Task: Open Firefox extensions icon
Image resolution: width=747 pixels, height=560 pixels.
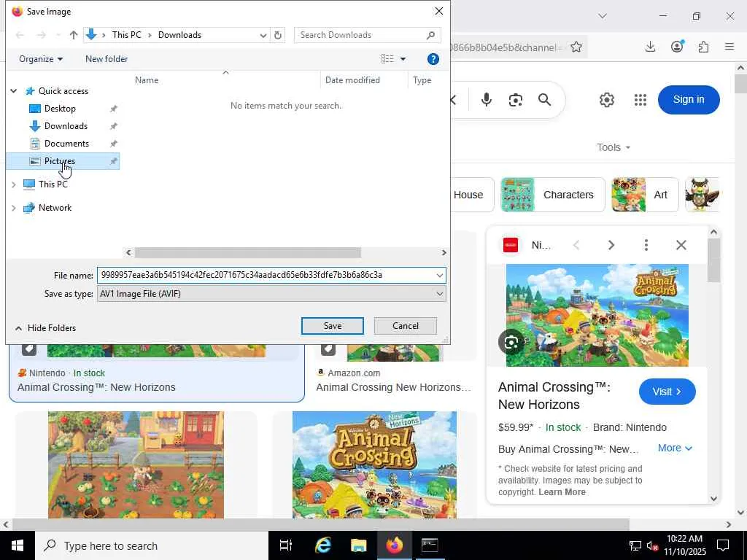Action: pyautogui.click(x=703, y=47)
